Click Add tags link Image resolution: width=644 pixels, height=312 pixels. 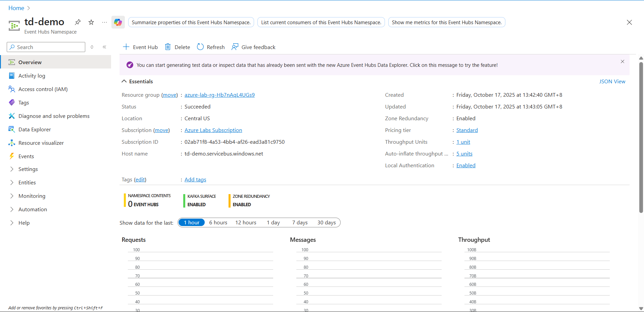195,180
